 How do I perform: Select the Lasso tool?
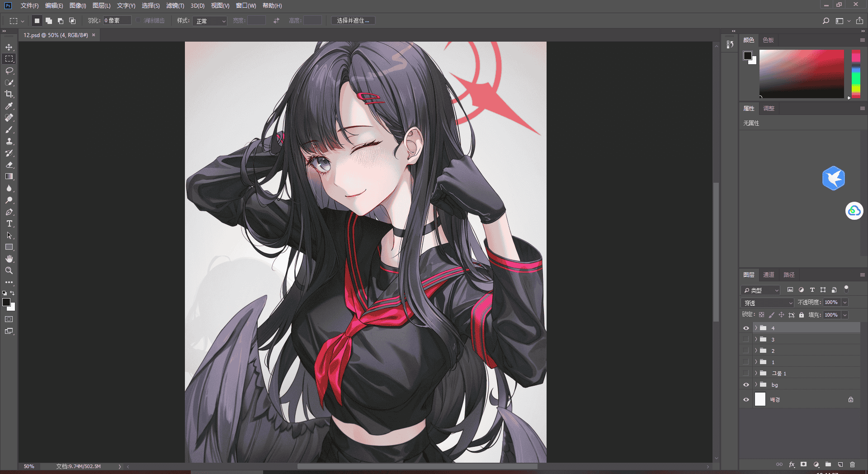[x=9, y=71]
